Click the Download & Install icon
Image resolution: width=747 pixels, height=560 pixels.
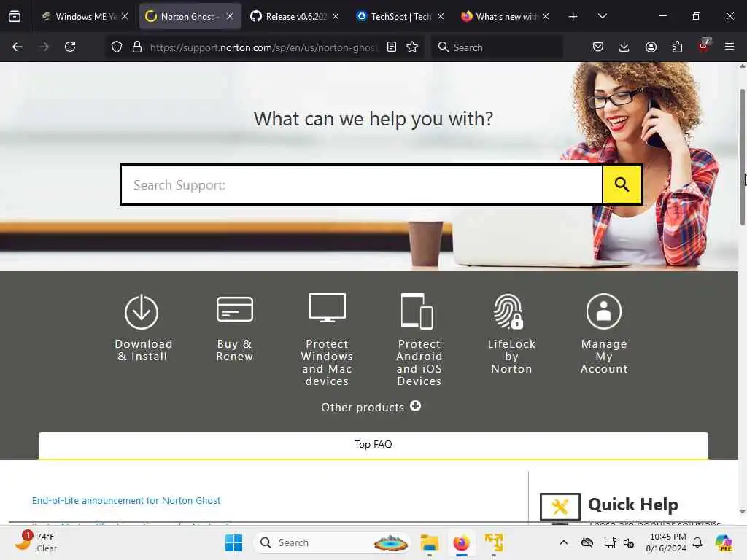coord(142,312)
